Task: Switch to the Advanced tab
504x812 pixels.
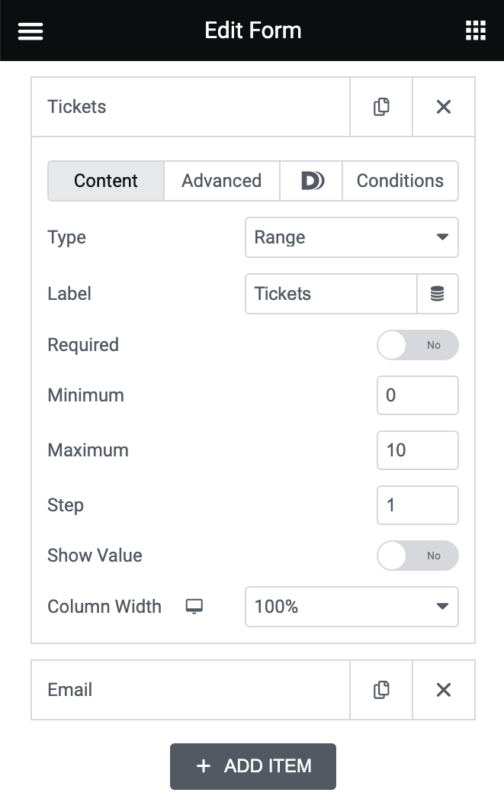Action: coord(221,181)
